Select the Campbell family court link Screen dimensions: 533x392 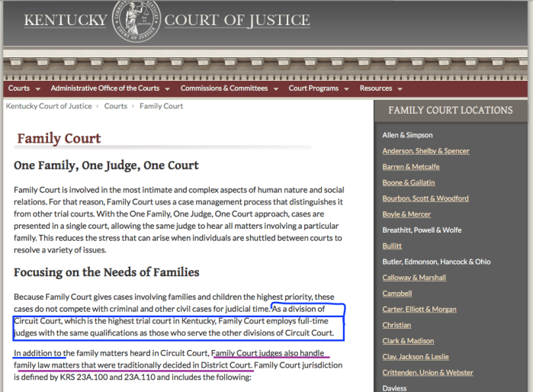397,293
